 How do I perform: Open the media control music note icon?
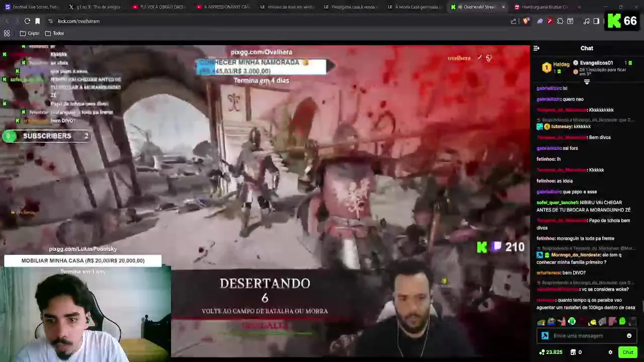pyautogui.click(x=586, y=21)
